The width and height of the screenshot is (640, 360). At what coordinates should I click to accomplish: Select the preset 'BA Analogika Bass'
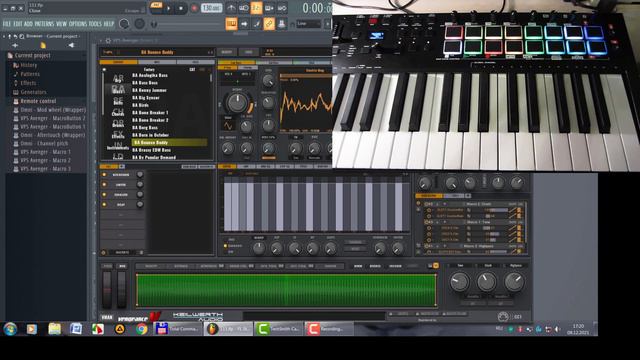click(150, 76)
